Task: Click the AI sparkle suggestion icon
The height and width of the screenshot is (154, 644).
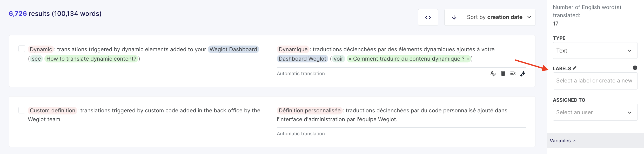Action: click(523, 74)
